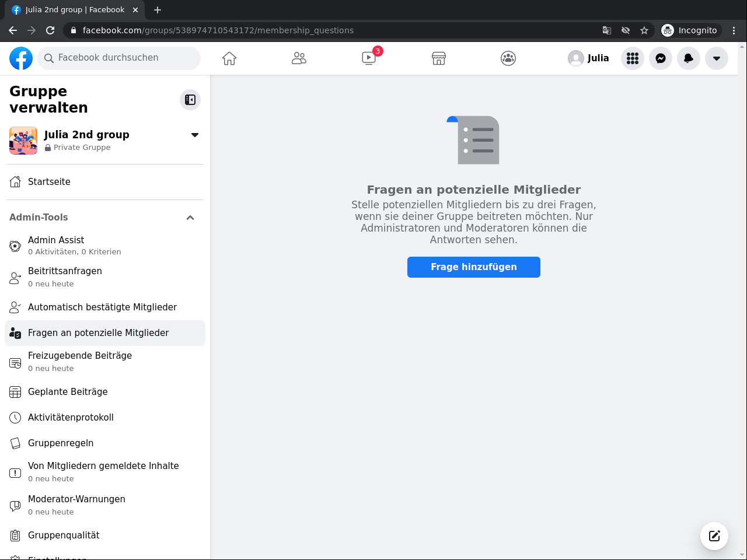Click the Incognito profile indicator

pos(692,30)
